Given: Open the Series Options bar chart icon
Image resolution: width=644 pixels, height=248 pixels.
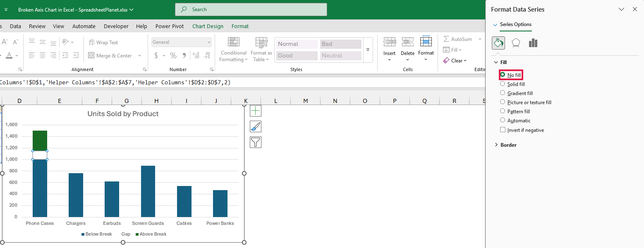Looking at the screenshot, I should [x=533, y=43].
